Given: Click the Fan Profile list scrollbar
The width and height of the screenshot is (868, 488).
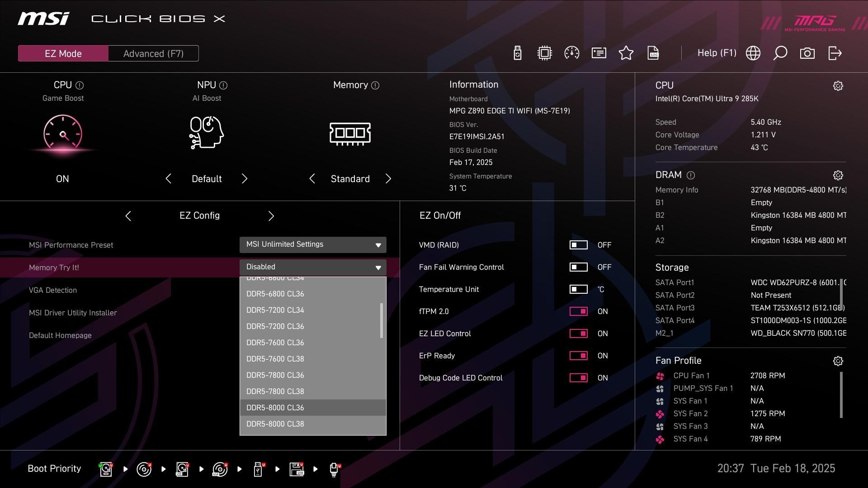Looking at the screenshot, I should [841, 395].
